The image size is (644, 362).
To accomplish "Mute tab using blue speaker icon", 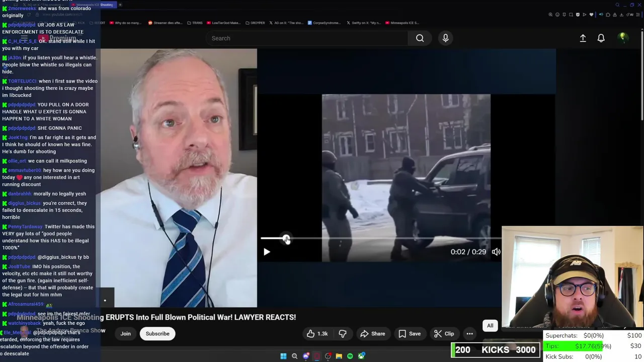I will click(601, 15).
